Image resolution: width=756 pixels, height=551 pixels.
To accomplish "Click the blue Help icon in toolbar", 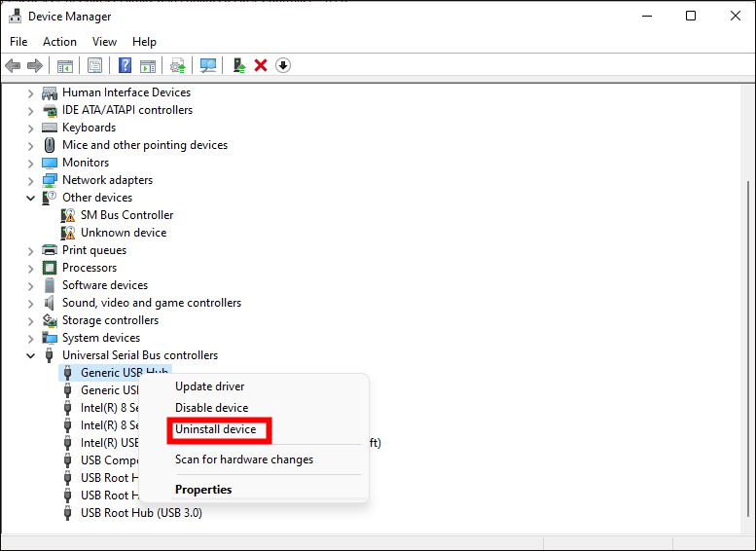I will (x=125, y=65).
